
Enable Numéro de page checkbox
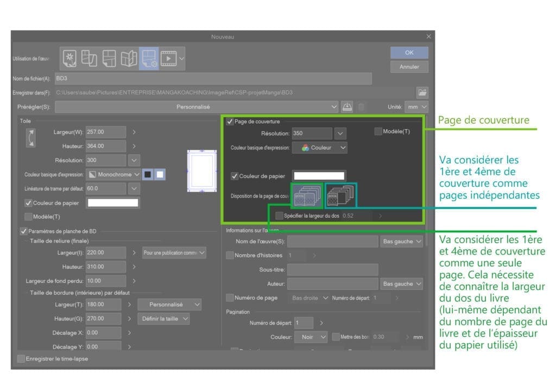tap(230, 298)
